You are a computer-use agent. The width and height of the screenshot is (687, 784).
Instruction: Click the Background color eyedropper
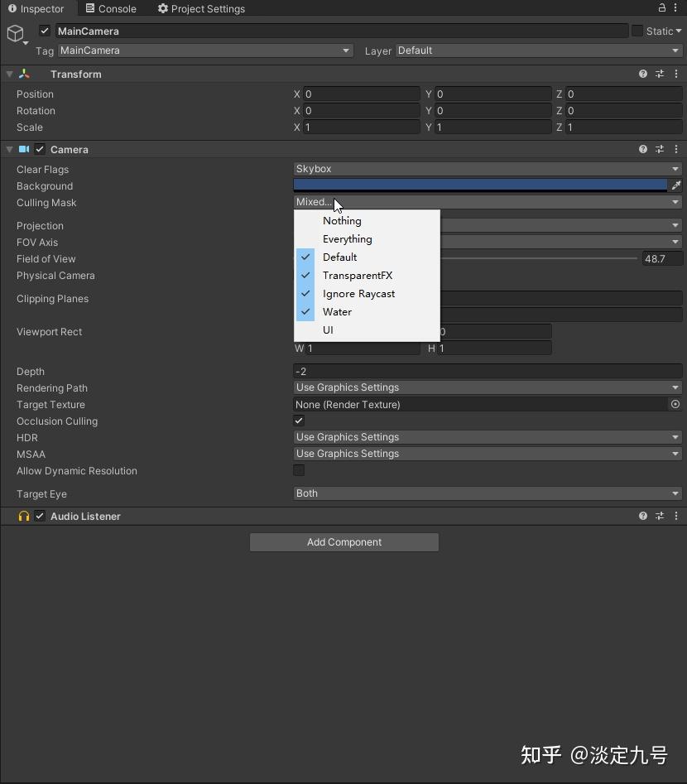pyautogui.click(x=676, y=185)
